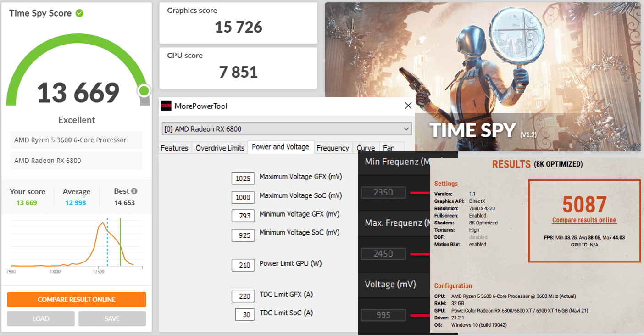Click the MorePowerTool app icon
The width and height of the screenshot is (644, 335).
[x=166, y=106]
